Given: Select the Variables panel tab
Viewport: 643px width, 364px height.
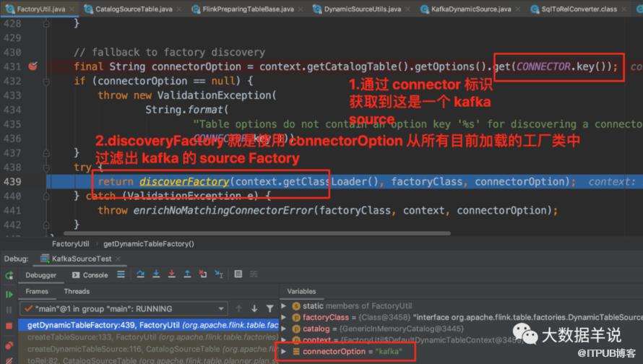Looking at the screenshot, I should click(x=301, y=292).
